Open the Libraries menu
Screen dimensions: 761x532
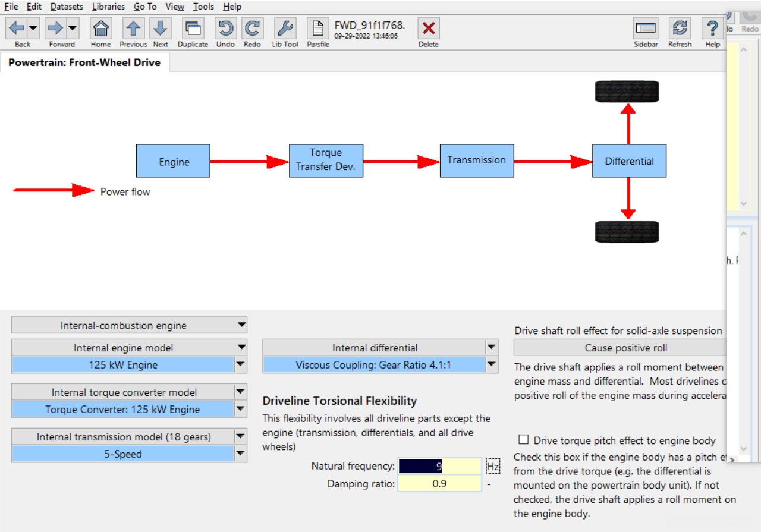[x=108, y=7]
